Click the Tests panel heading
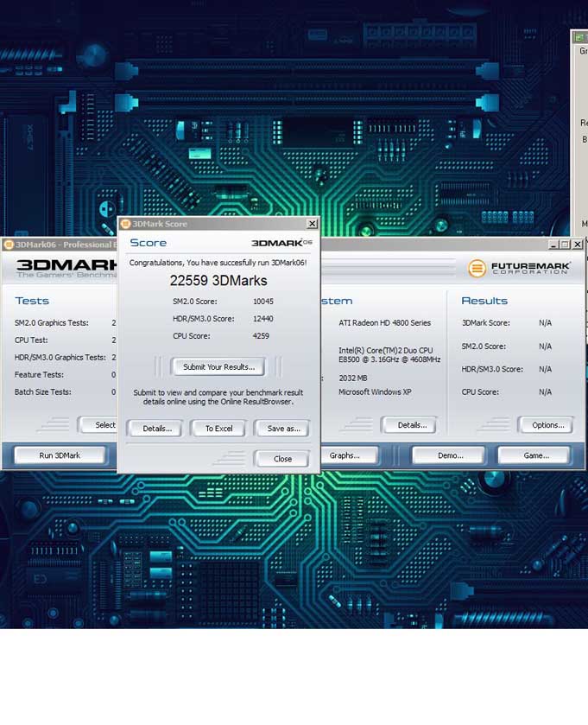 (x=32, y=301)
